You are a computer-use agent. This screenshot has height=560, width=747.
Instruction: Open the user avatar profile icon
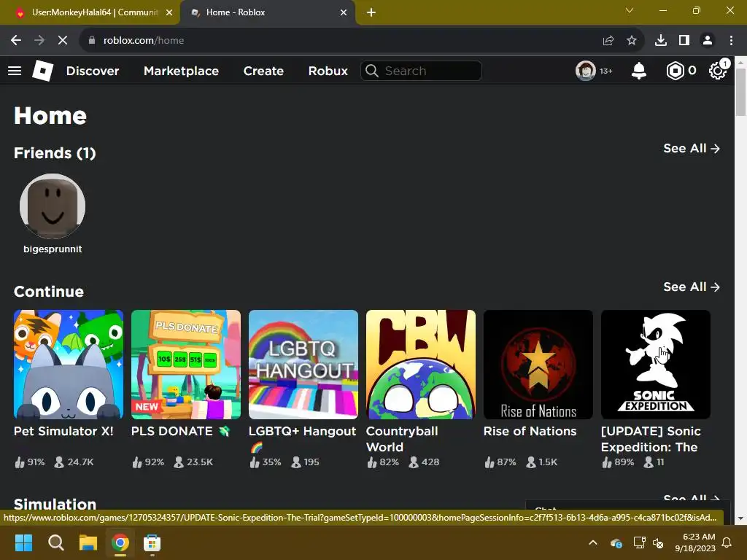pos(586,71)
